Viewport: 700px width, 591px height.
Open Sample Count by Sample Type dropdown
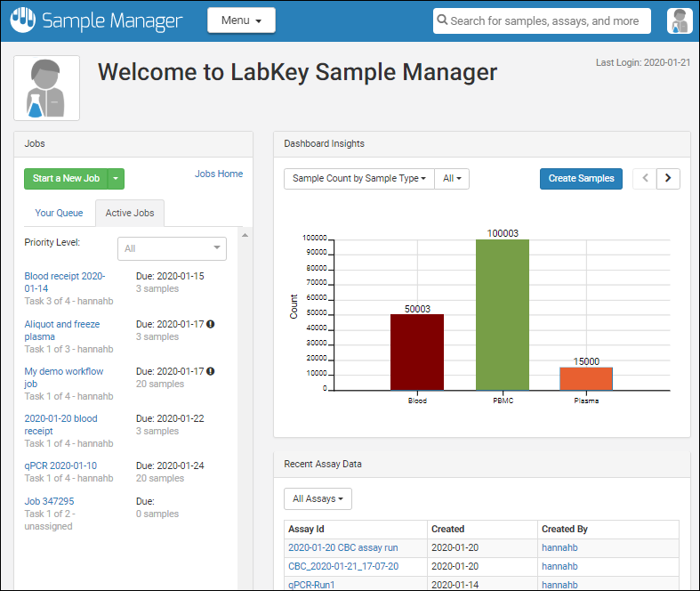pyautogui.click(x=358, y=179)
